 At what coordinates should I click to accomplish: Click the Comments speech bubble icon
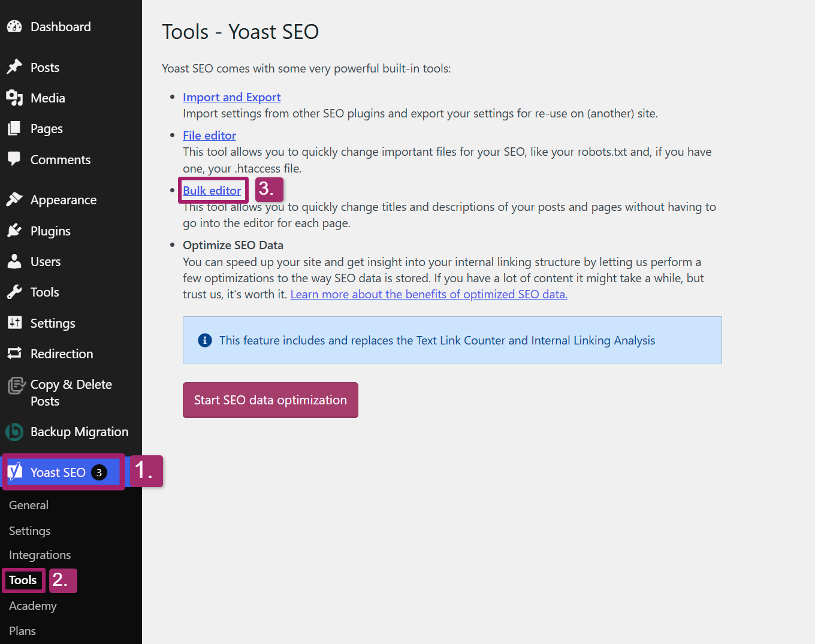pyautogui.click(x=14, y=159)
